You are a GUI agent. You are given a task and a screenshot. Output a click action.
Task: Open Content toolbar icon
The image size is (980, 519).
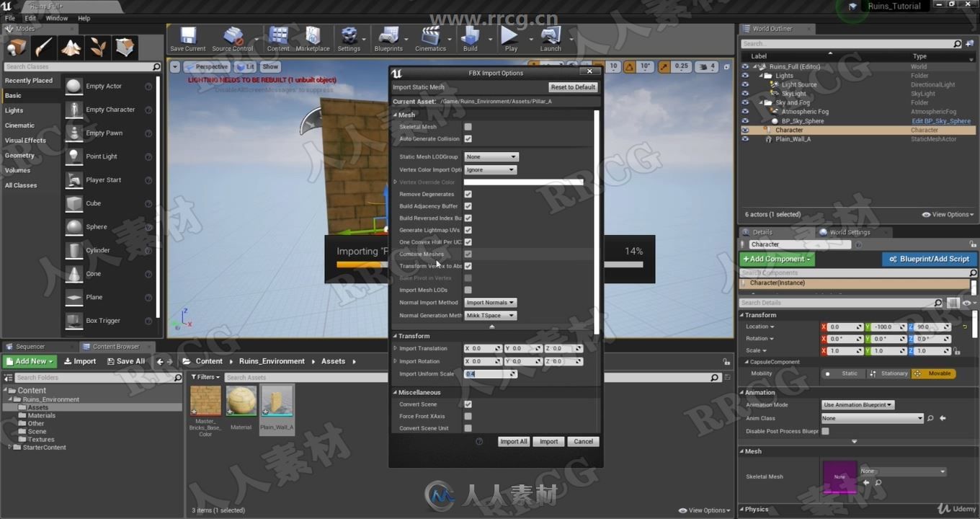click(278, 39)
